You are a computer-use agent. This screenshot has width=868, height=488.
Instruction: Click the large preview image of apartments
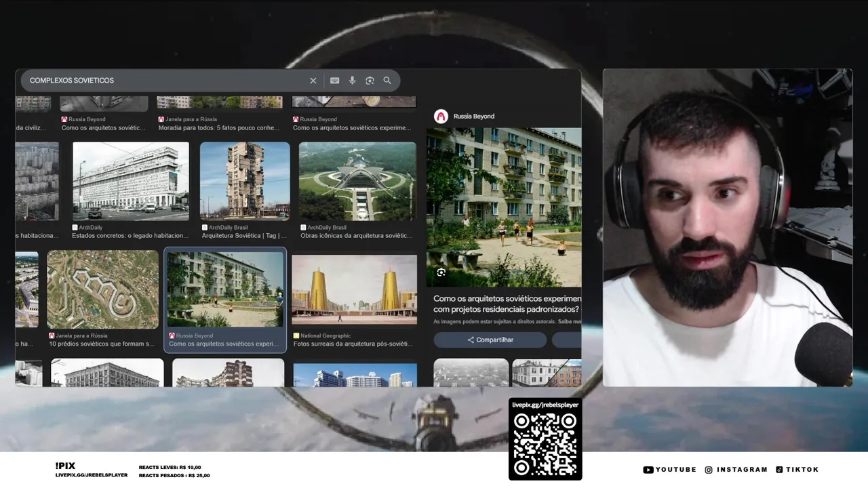(x=504, y=207)
